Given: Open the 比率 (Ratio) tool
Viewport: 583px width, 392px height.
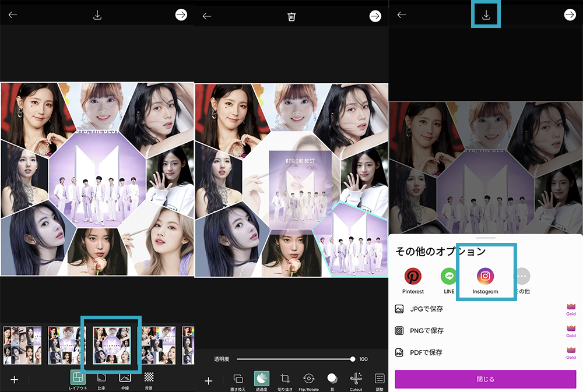Looking at the screenshot, I should coord(101,379).
